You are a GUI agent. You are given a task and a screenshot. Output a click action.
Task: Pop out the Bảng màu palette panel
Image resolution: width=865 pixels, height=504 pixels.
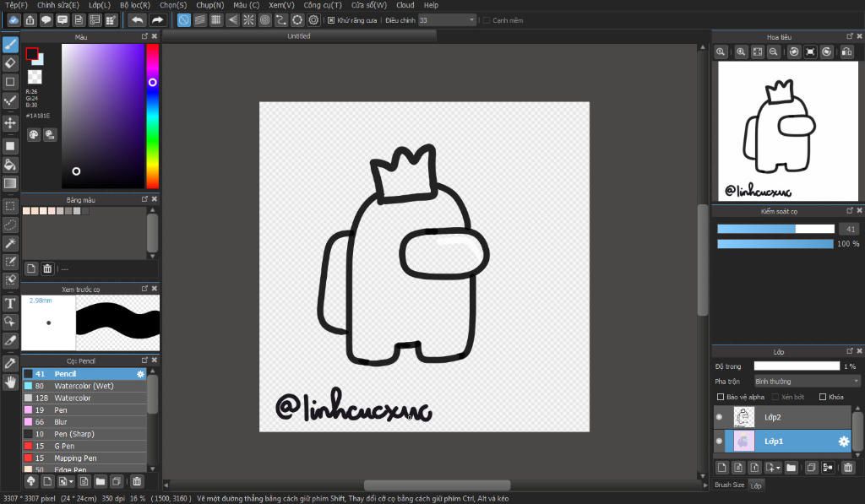pos(144,199)
